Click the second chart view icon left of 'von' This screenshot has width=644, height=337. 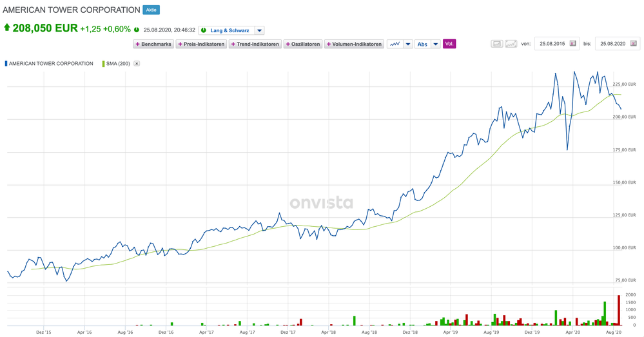[511, 44]
